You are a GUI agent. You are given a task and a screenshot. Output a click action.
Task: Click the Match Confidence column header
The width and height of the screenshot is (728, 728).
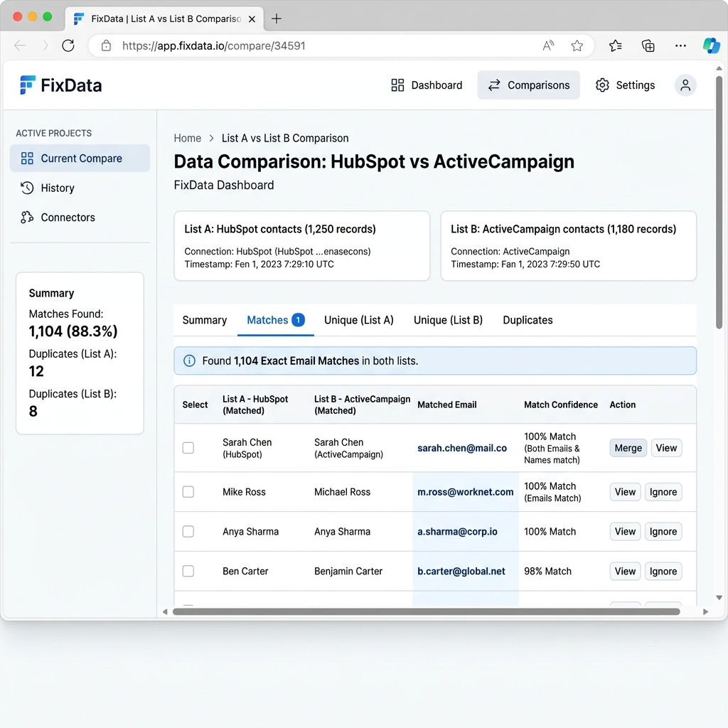561,405
